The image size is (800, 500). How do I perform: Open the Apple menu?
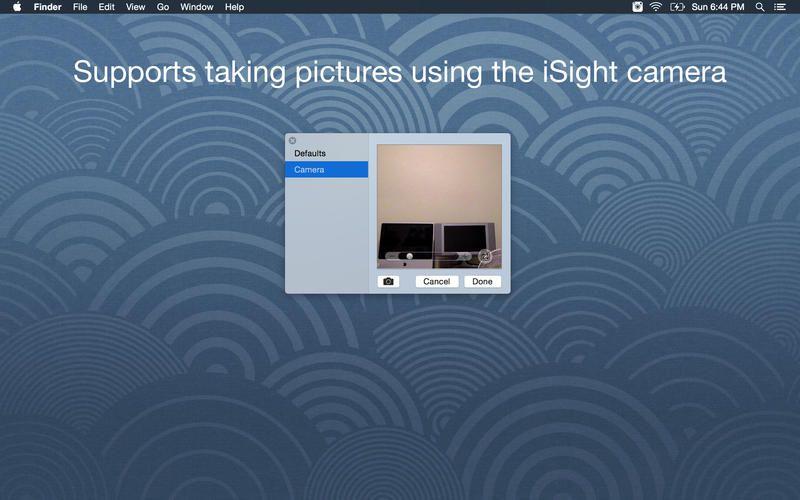(x=17, y=7)
